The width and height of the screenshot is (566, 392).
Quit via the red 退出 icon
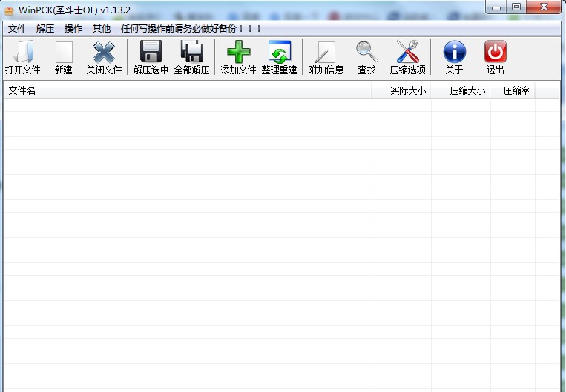tap(496, 58)
